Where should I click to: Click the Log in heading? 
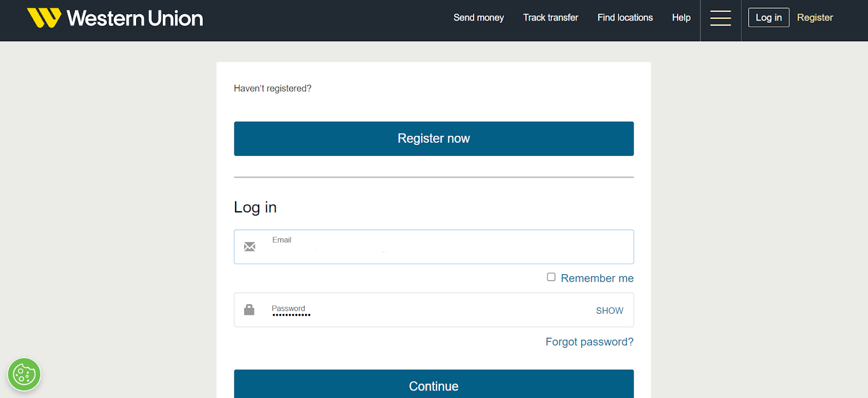pos(255,207)
